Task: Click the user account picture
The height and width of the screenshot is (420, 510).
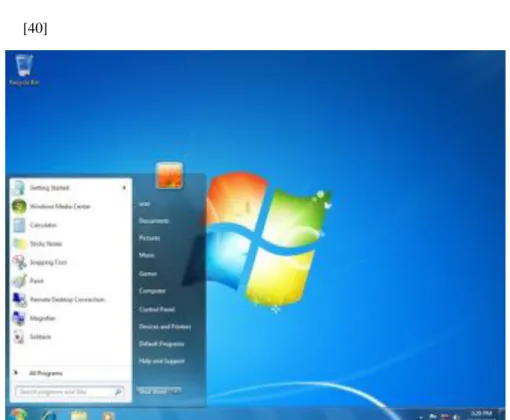Action: [169, 175]
